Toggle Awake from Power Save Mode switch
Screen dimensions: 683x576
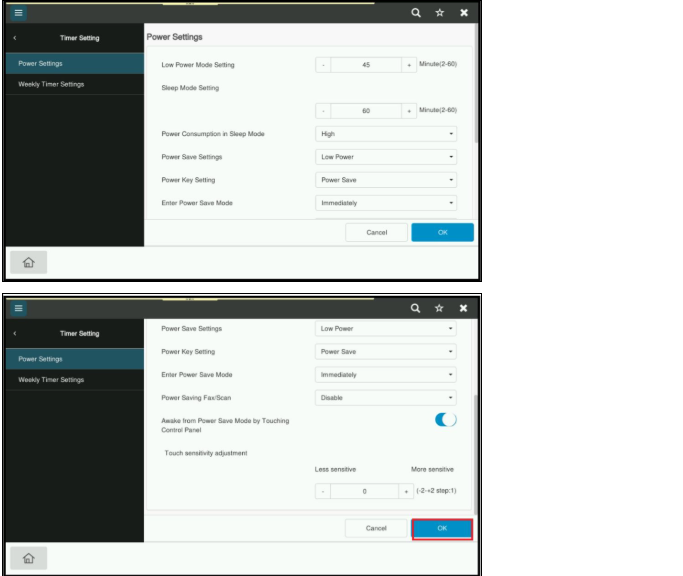(x=446, y=420)
